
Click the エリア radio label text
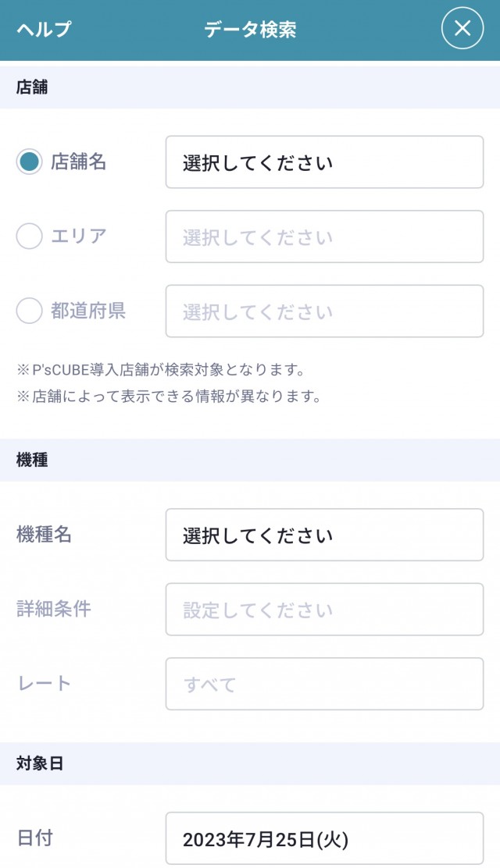[x=79, y=236]
